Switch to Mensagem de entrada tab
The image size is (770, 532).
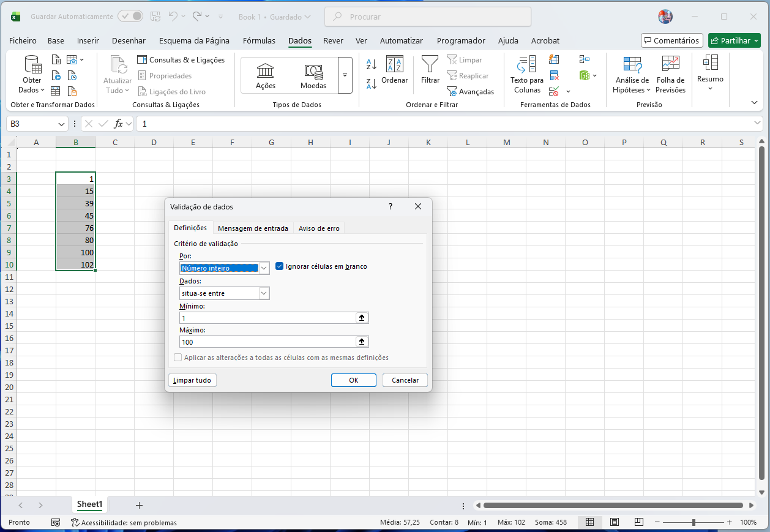pos(253,228)
